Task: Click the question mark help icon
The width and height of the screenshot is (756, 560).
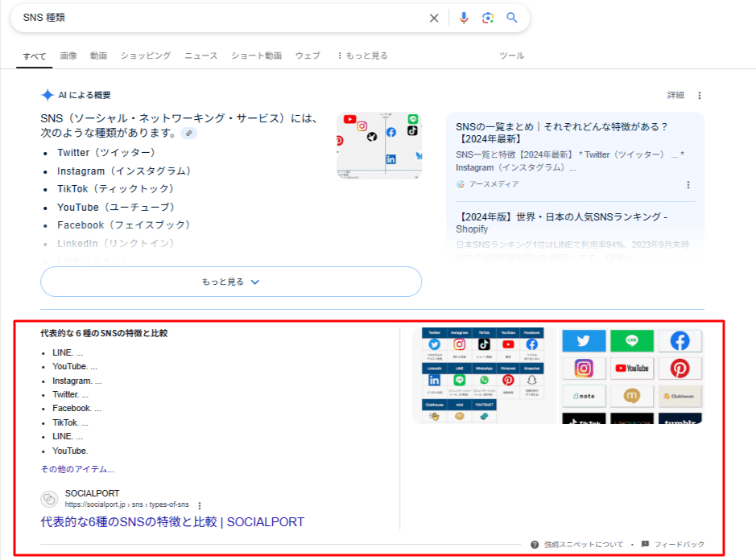Action: [535, 545]
